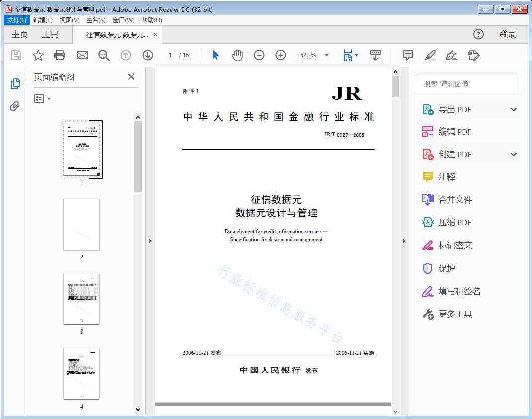Viewport: 532px width, 419px height.
Task: Open the page thumbnails panel icon
Action: pos(15,83)
